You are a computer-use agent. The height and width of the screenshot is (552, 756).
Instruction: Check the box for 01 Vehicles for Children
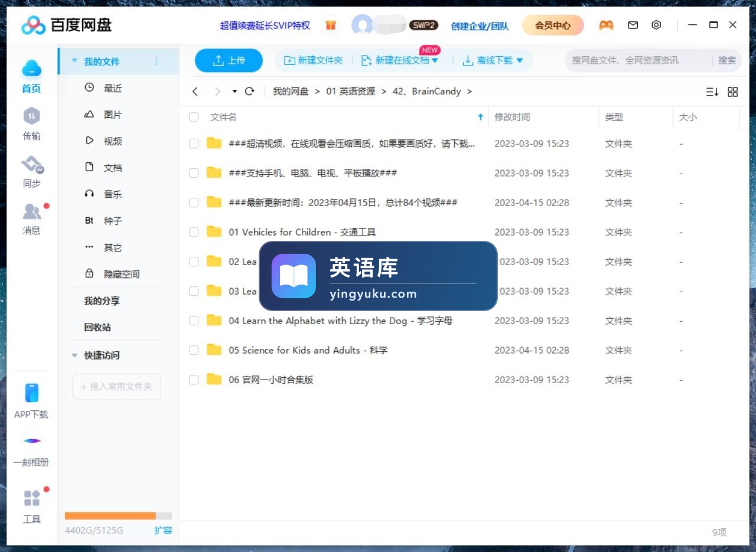194,232
